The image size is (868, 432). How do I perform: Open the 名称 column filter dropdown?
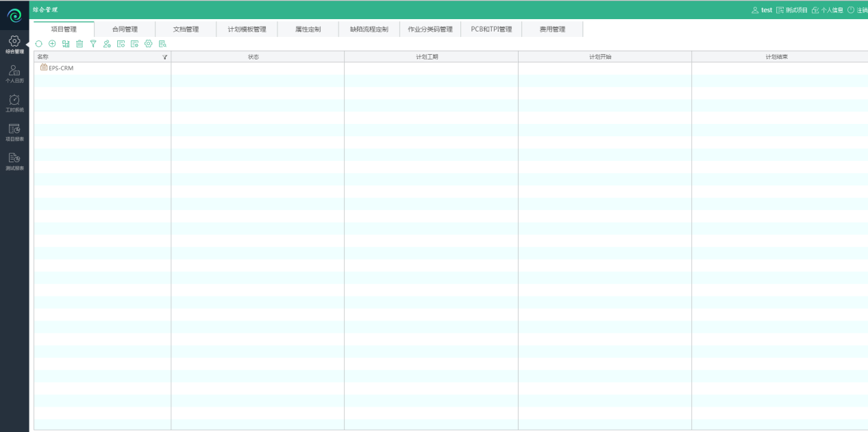click(164, 57)
